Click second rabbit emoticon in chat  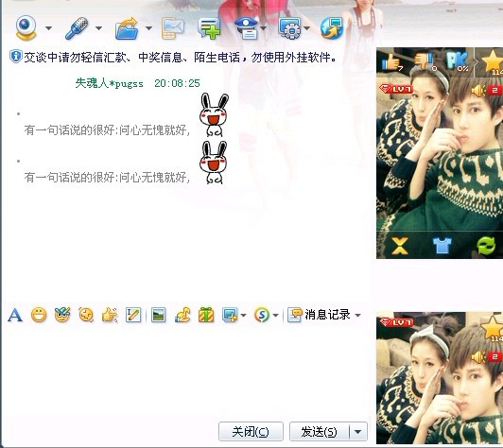pyautogui.click(x=214, y=163)
